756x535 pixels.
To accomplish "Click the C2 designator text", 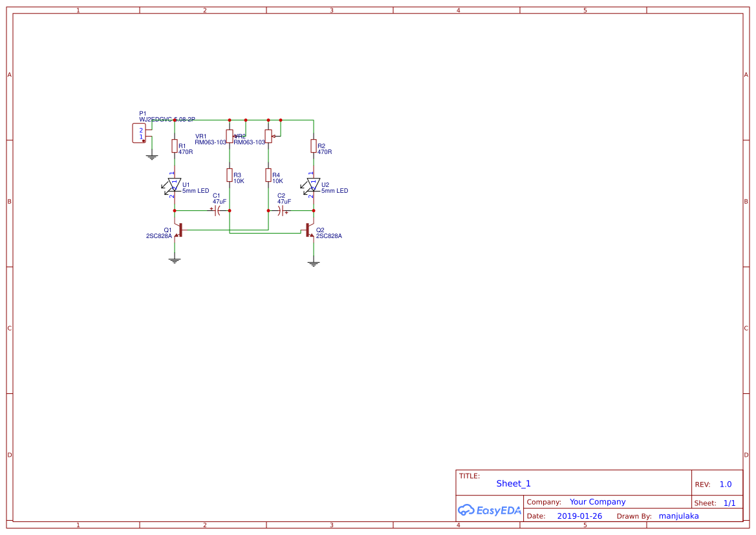I will coord(281,196).
